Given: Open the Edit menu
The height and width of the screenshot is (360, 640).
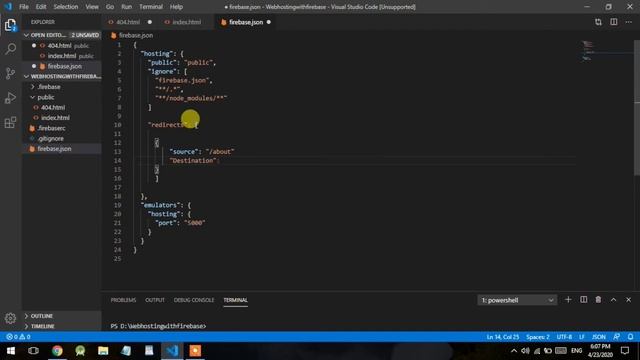Looking at the screenshot, I should coord(41,7).
